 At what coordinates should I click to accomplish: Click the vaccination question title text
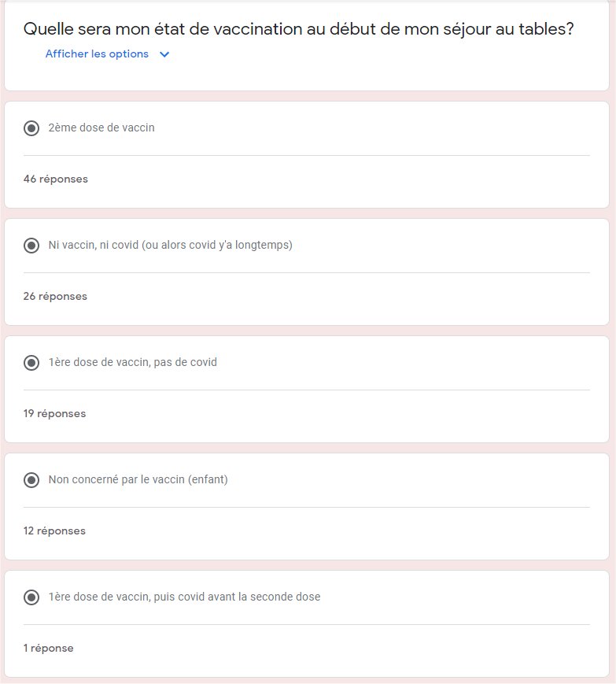[298, 29]
